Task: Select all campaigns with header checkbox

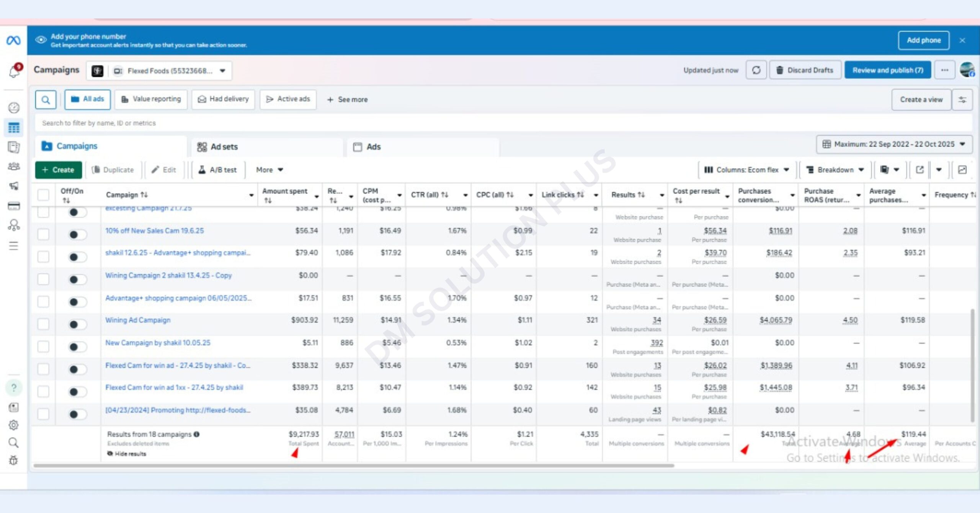Action: click(x=43, y=195)
